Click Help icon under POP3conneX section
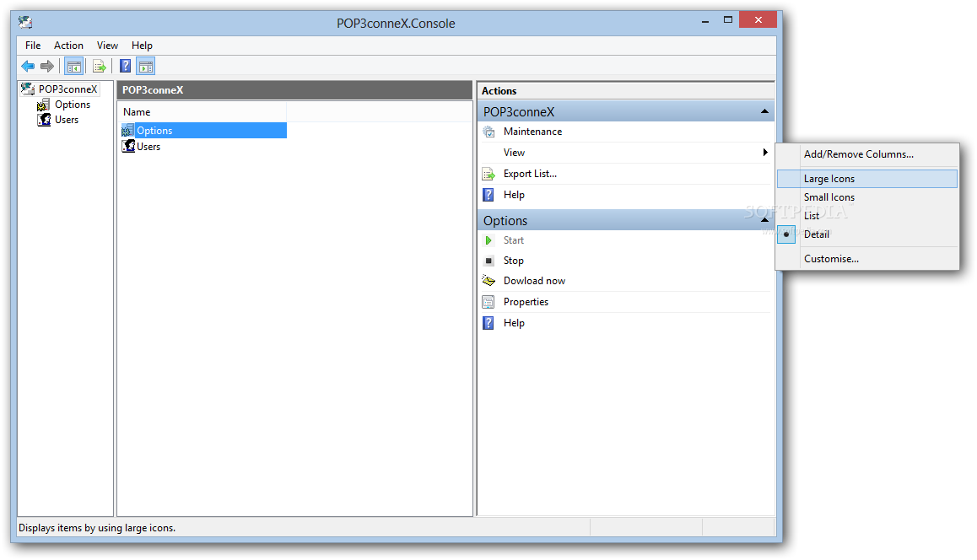The width and height of the screenshot is (977, 560). 489,195
